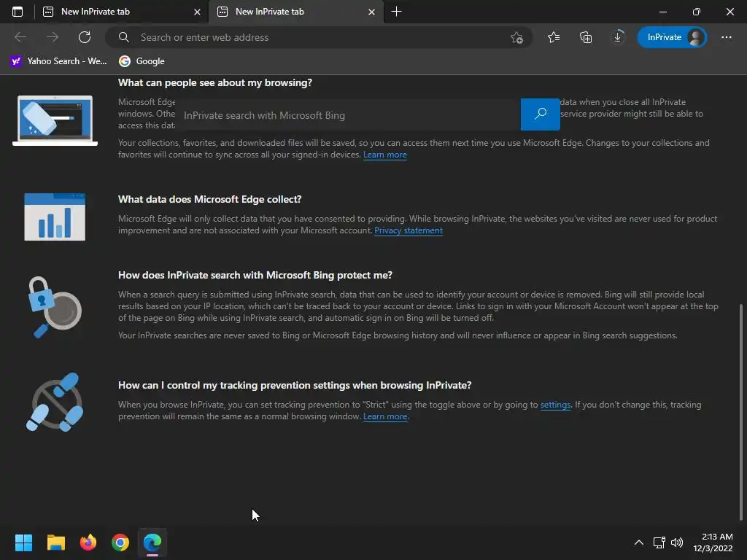This screenshot has height=560, width=747.
Task: Open the Collections icon
Action: point(586,37)
